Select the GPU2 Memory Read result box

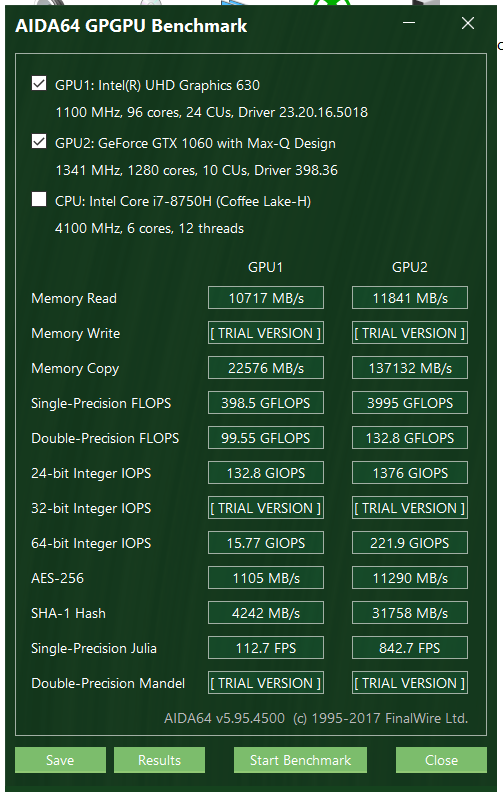(x=410, y=298)
